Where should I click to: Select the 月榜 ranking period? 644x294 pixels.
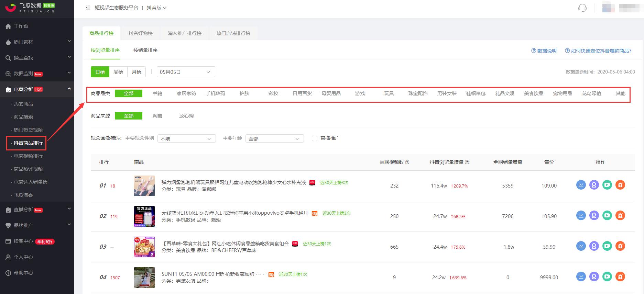point(137,72)
